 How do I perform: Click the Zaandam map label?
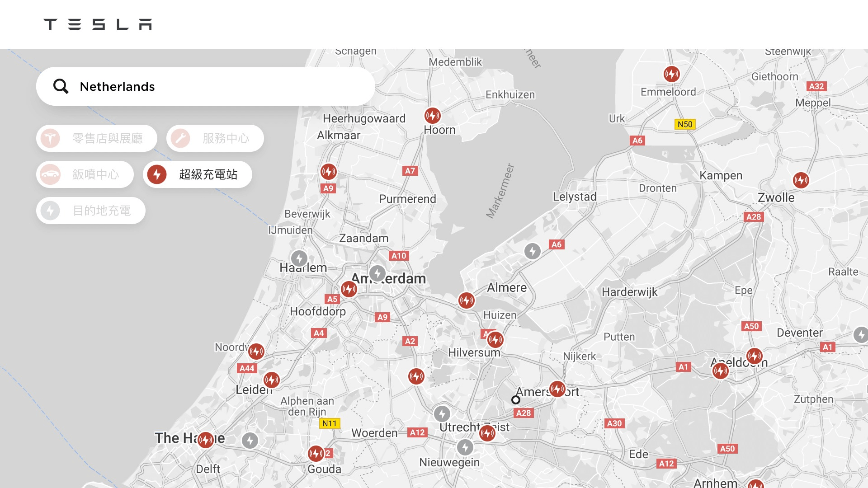tap(364, 238)
